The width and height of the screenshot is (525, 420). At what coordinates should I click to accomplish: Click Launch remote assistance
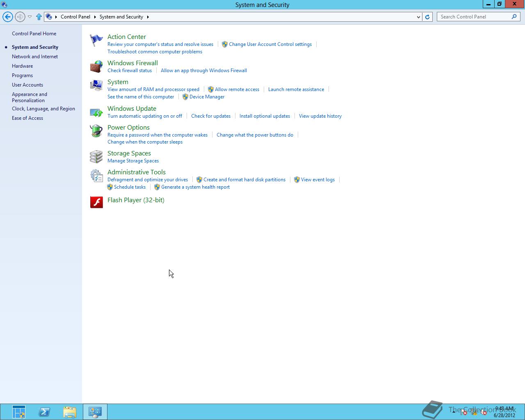(x=296, y=89)
